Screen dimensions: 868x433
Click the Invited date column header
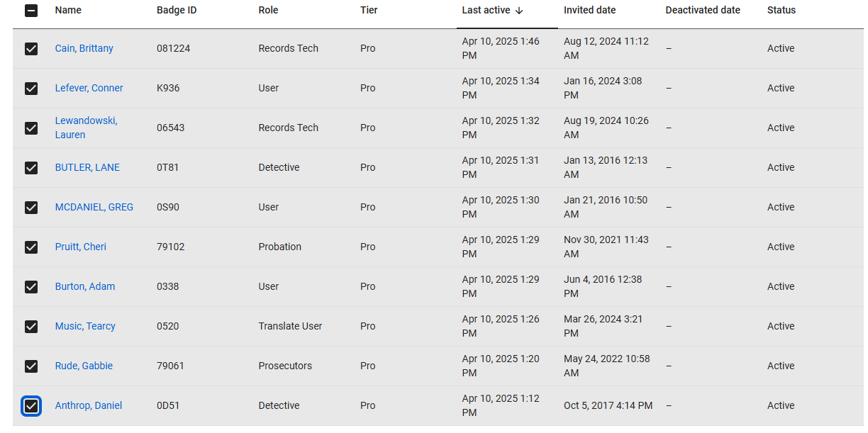point(589,11)
